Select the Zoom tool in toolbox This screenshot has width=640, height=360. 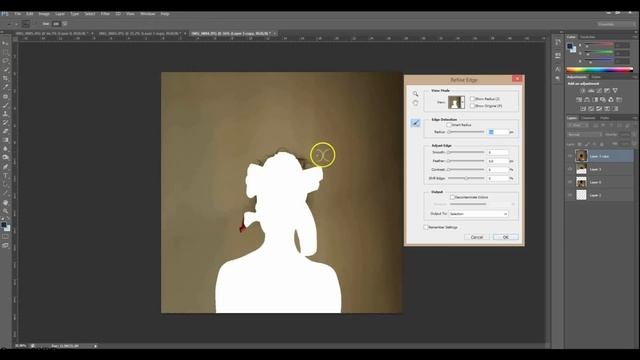(x=5, y=211)
